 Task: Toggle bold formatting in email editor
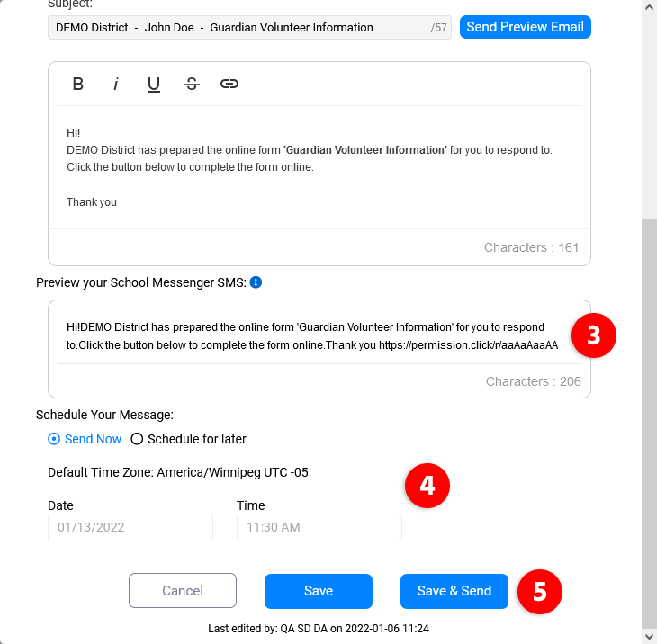(x=78, y=84)
